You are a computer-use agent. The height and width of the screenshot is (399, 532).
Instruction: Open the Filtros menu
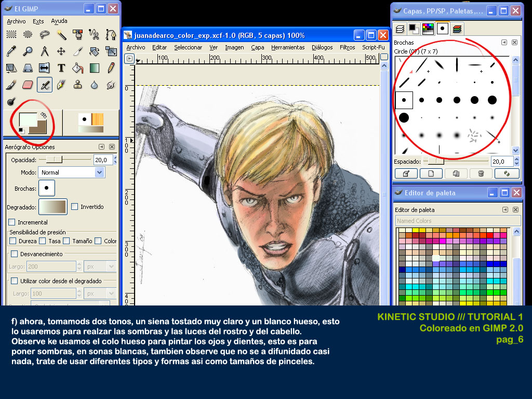348,47
